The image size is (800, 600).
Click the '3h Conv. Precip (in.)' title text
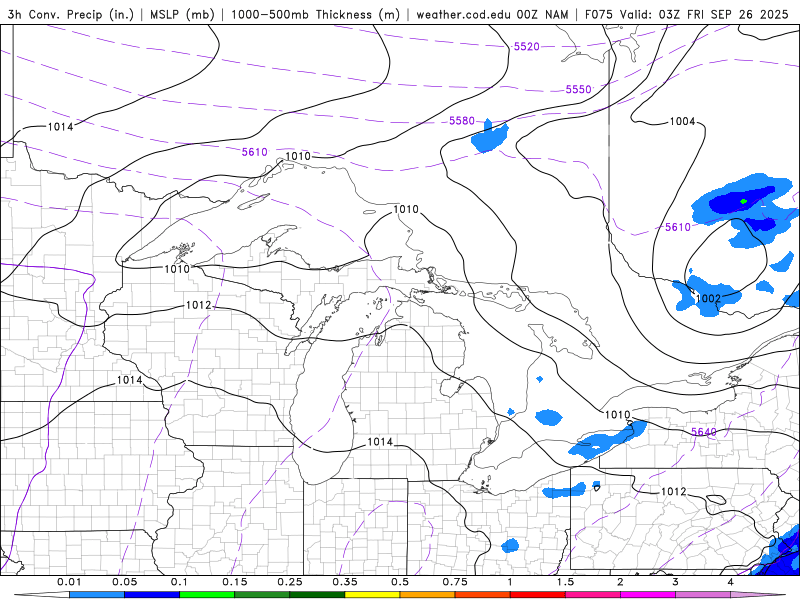pyautogui.click(x=70, y=14)
